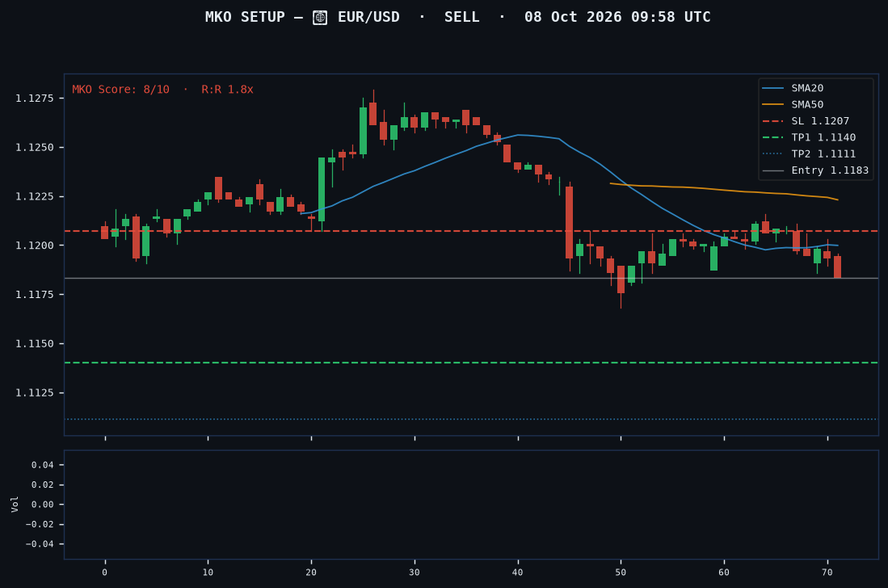This screenshot has width=888, height=588.
Task: Click the lowest red candle at index 50
Action: tap(621, 279)
